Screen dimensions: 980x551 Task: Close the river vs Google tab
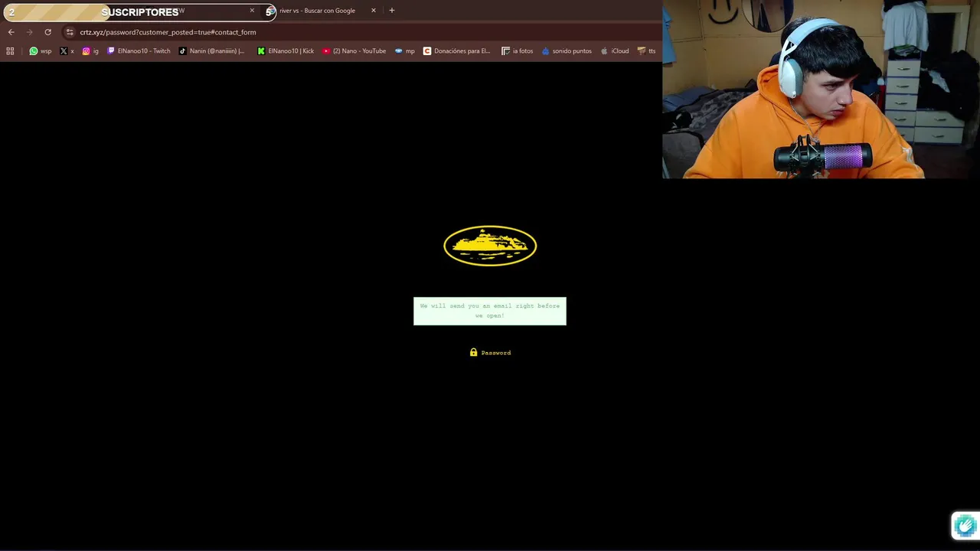click(x=374, y=11)
